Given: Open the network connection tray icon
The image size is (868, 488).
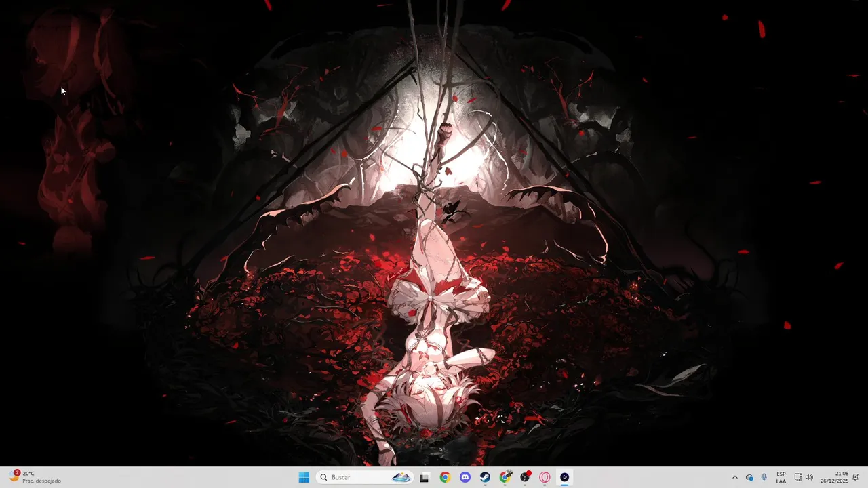Looking at the screenshot, I should [x=798, y=477].
